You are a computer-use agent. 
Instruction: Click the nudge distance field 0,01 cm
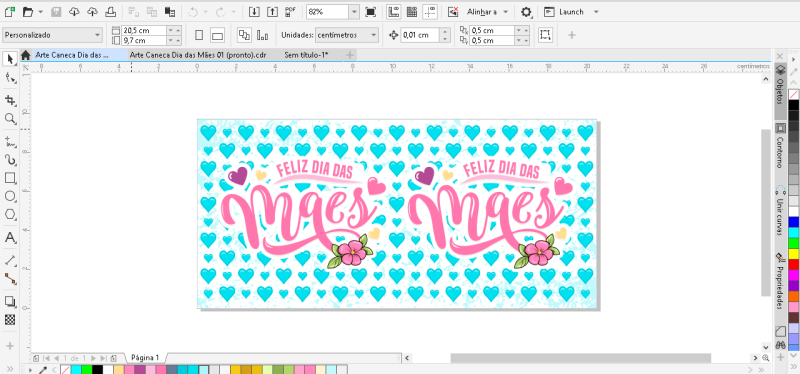click(x=420, y=35)
